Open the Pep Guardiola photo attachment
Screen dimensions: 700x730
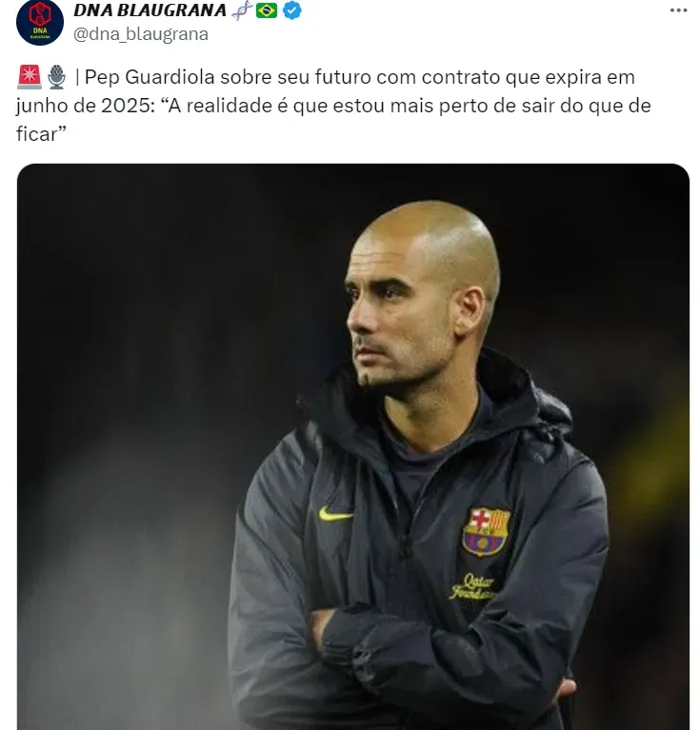[353, 446]
